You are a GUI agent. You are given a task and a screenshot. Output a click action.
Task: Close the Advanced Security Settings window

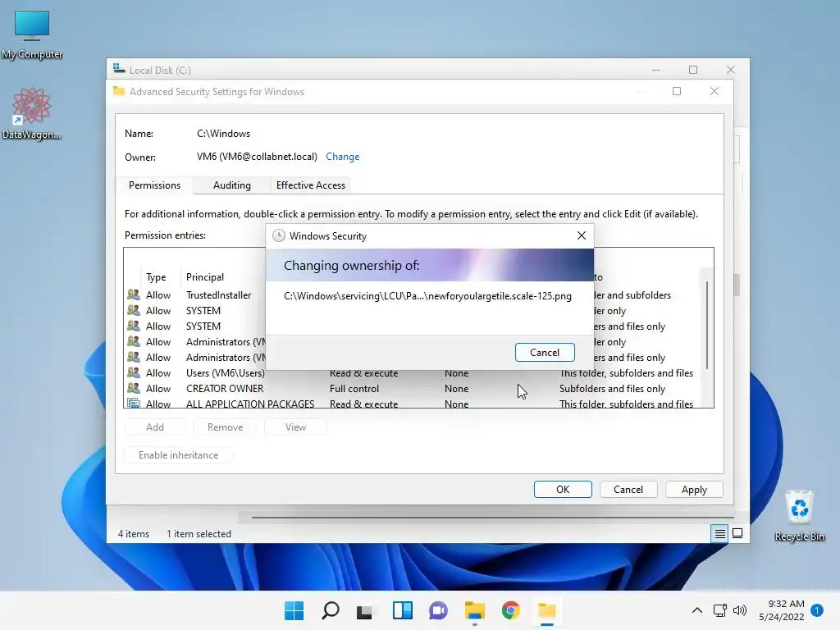click(x=714, y=91)
